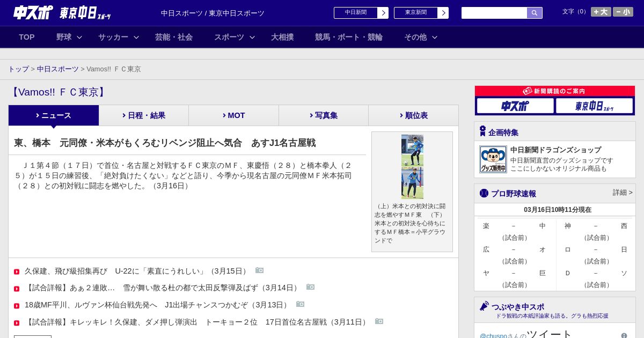Click camera icon beside 3月11日 article
This screenshot has height=338, width=644.
point(379,321)
